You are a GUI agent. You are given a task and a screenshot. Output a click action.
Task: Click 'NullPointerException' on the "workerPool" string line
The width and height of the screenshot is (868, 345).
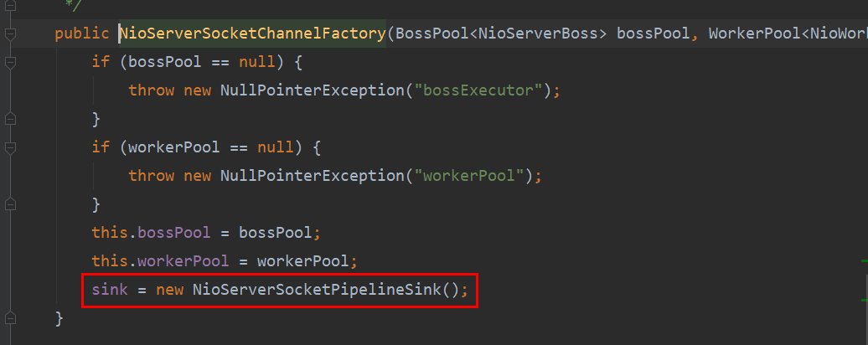pyautogui.click(x=313, y=176)
